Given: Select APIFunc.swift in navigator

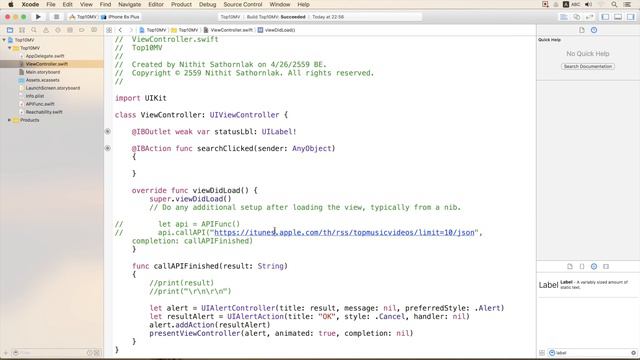Looking at the screenshot, I should coord(40,104).
